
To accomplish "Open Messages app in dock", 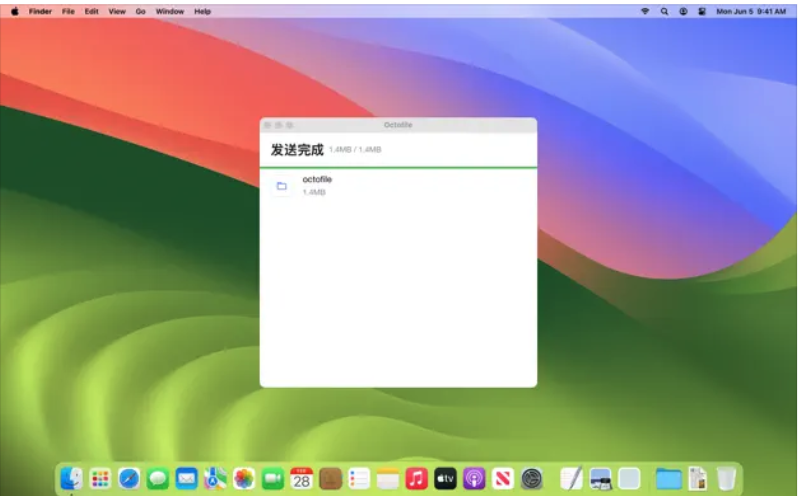I will pyautogui.click(x=158, y=478).
